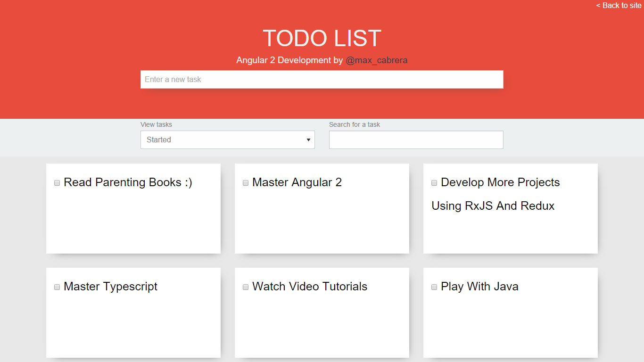Follow the Back to site link
644x362 pixels.
click(618, 5)
